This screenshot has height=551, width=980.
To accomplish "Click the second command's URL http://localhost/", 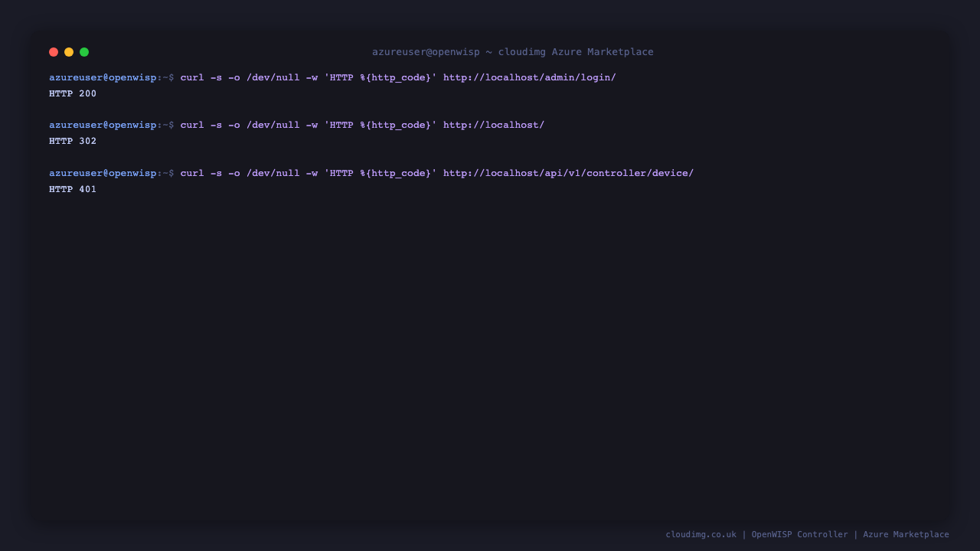I will [x=494, y=125].
